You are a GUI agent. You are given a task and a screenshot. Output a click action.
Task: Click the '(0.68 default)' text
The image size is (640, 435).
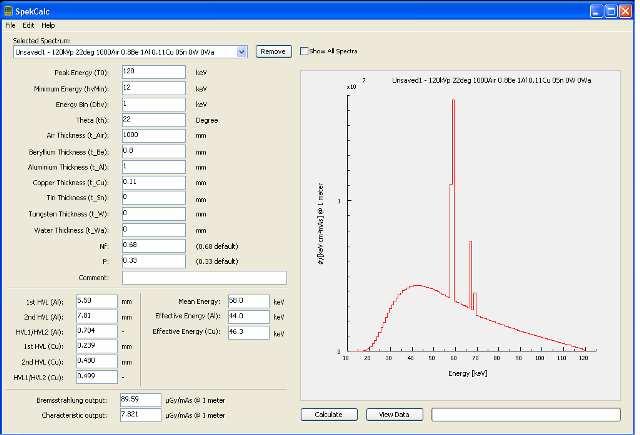tap(217, 246)
